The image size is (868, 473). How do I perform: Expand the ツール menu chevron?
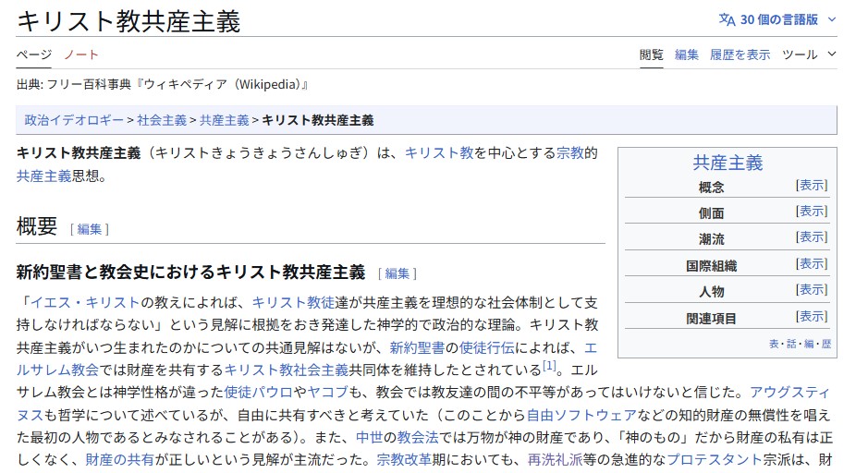(831, 55)
